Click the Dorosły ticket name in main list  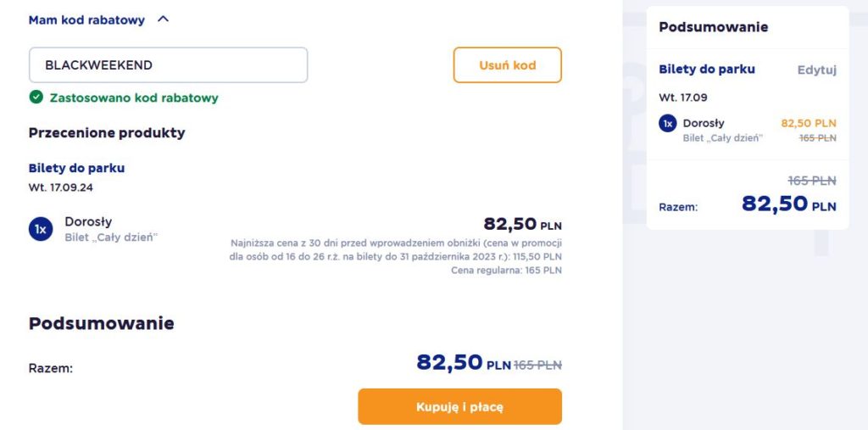click(x=88, y=221)
